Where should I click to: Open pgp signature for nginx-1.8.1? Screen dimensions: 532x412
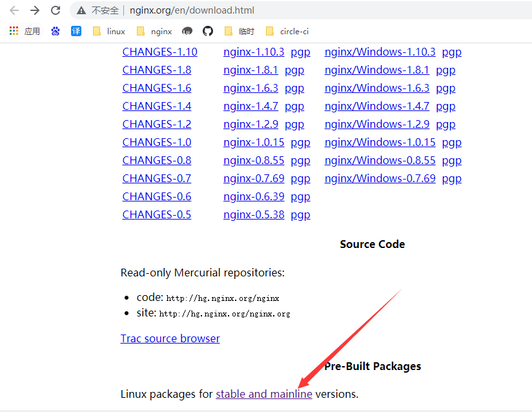294,70
